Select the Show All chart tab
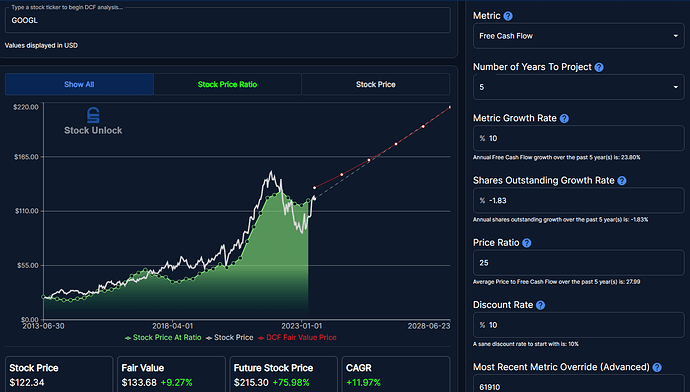Screen dimensions: 690x392 pyautogui.click(x=79, y=84)
